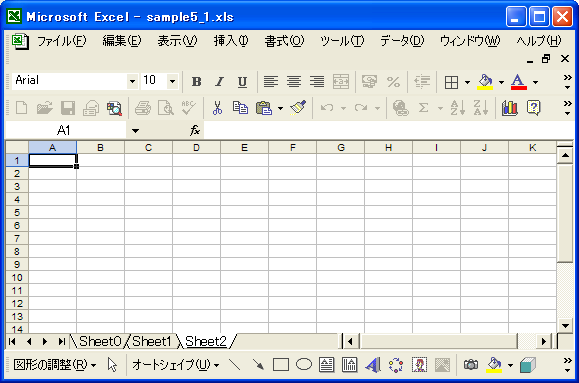The image size is (579, 383).
Task: Click Merge and Center icon
Action: click(340, 82)
